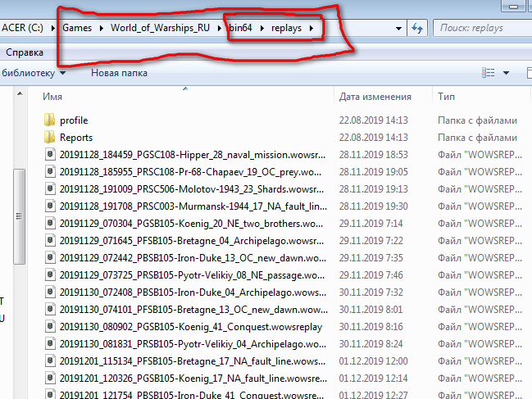The width and height of the screenshot is (532, 399).
Task: Open the Reports folder icon
Action: click(49, 138)
